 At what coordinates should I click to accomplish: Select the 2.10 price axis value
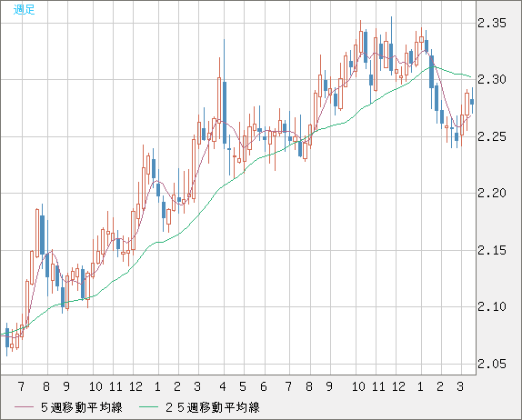coord(492,306)
